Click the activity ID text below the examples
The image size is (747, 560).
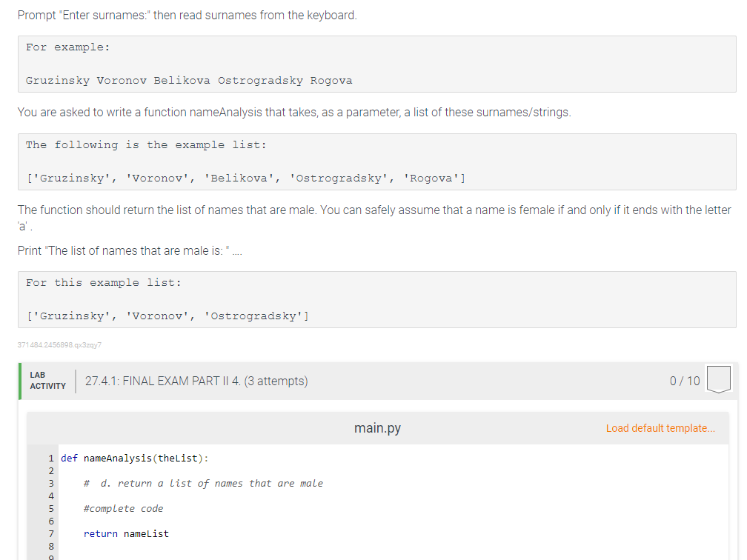[x=59, y=344]
